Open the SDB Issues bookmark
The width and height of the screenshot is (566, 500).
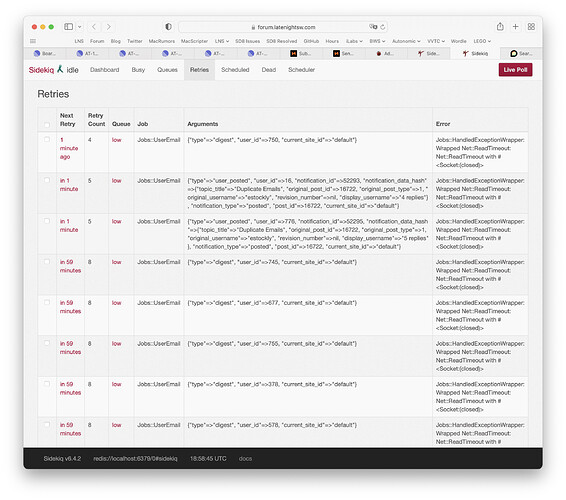[247, 41]
